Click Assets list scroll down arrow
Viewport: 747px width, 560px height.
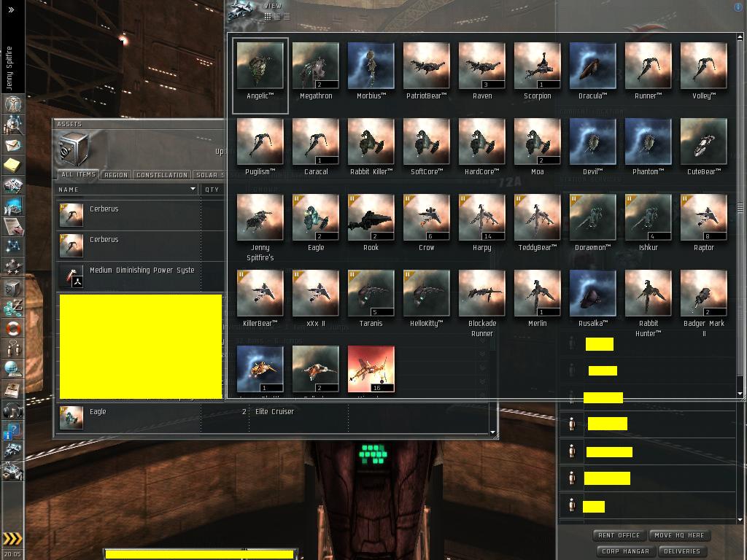pyautogui.click(x=492, y=433)
